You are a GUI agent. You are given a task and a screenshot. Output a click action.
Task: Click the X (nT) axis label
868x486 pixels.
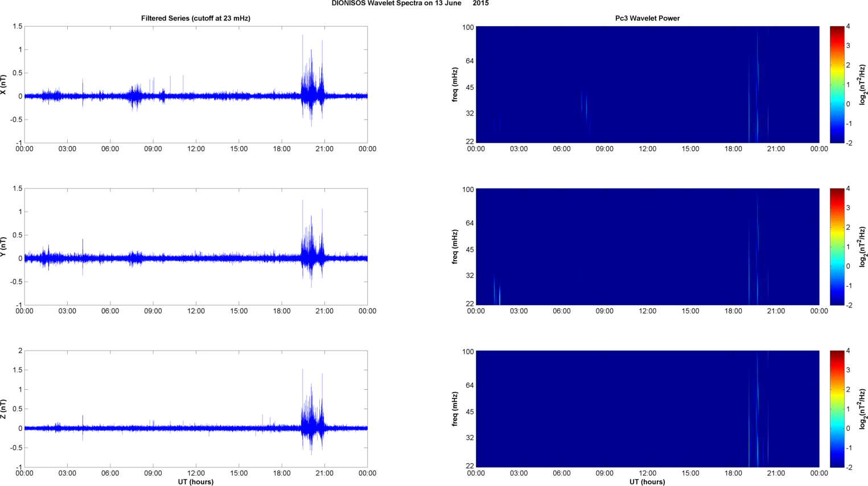(3, 85)
